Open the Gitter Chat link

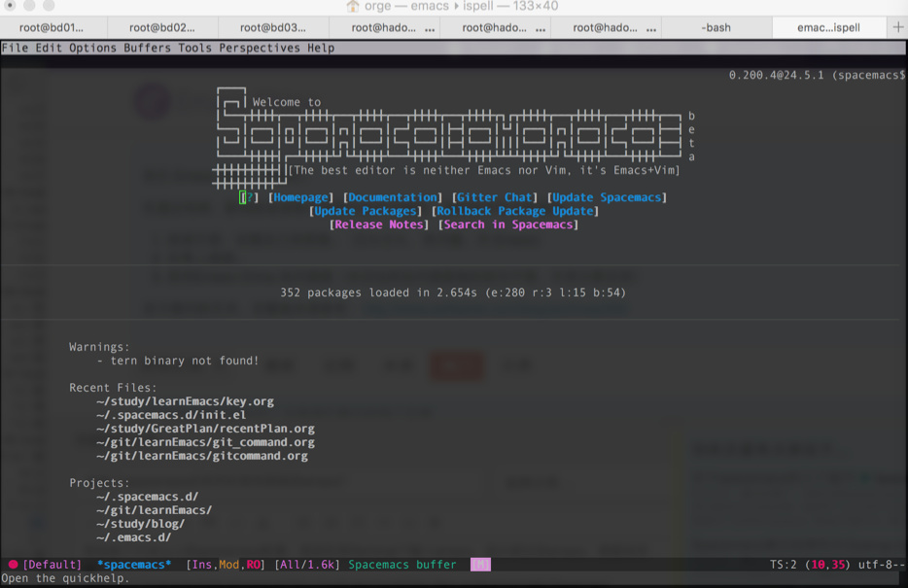pos(495,197)
